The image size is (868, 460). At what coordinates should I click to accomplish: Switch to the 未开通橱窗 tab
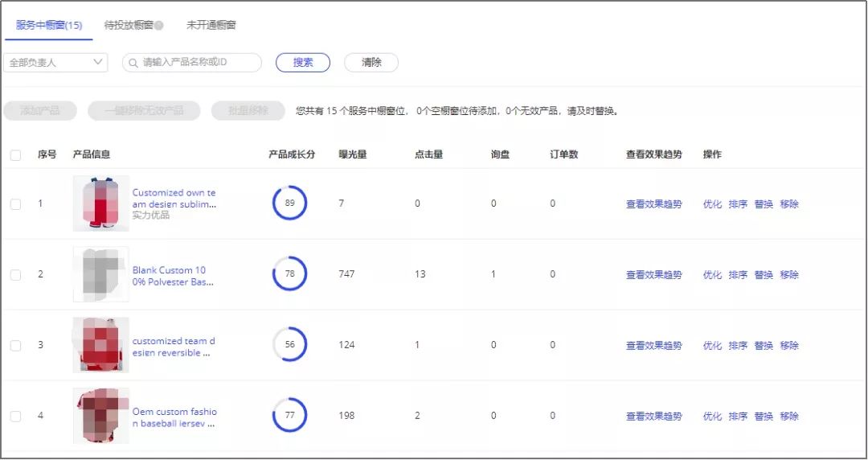click(x=211, y=26)
